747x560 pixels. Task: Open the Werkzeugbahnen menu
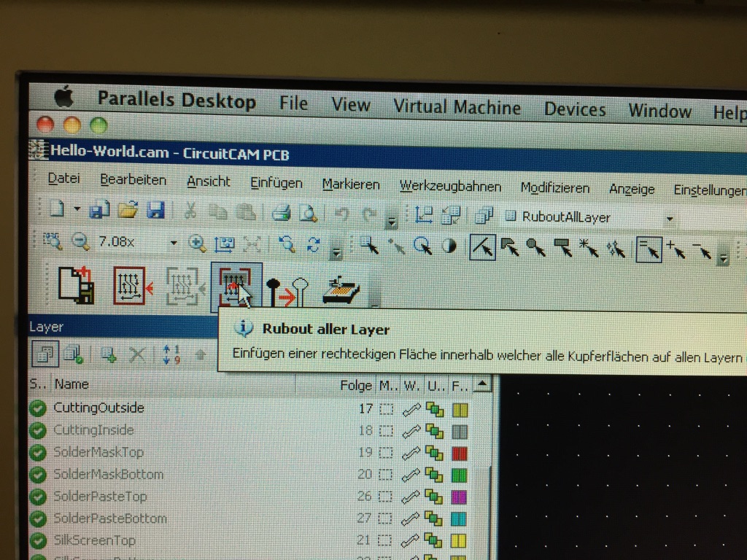pyautogui.click(x=450, y=186)
